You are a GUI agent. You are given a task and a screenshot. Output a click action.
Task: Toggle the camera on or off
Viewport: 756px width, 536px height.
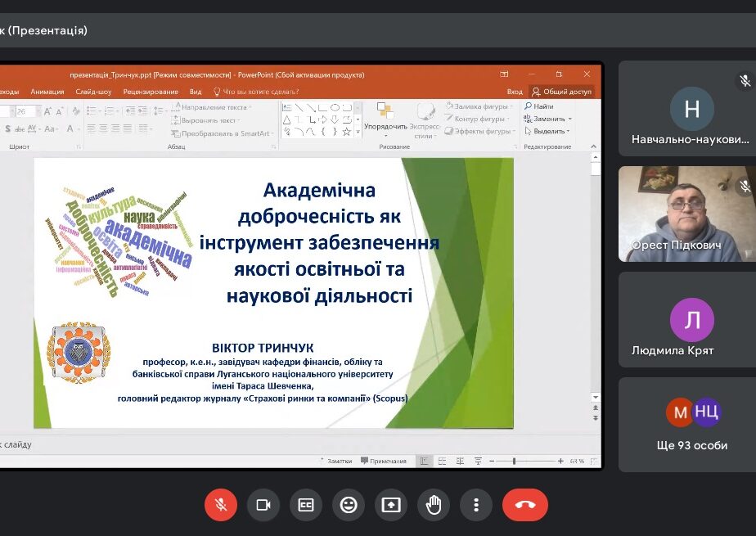pos(263,505)
